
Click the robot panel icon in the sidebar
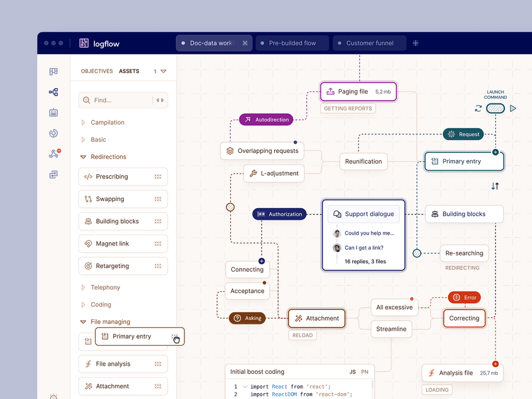click(53, 112)
